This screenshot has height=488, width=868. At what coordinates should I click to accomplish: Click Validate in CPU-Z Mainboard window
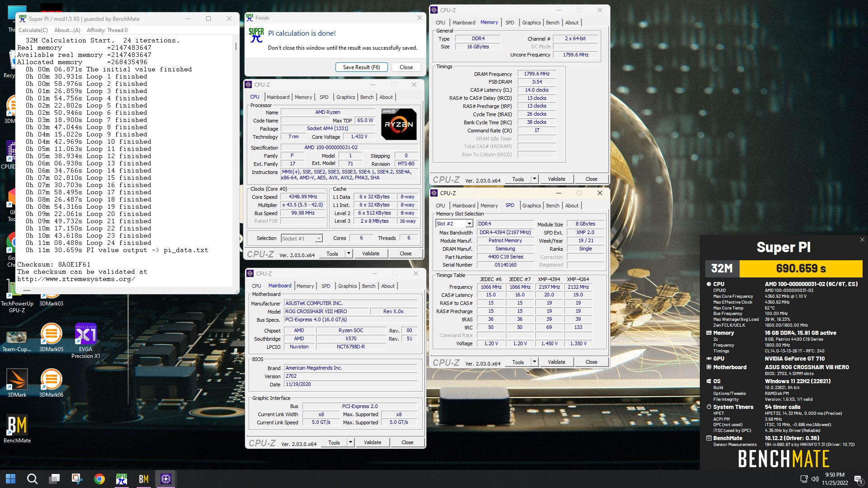tap(373, 442)
